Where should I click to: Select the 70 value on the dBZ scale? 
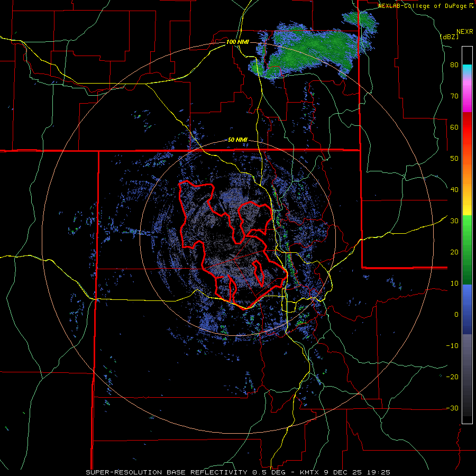point(454,96)
